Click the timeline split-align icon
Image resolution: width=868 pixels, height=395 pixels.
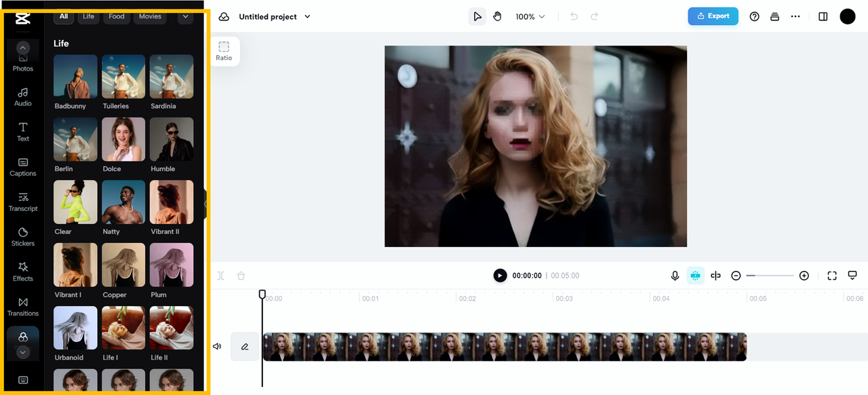(x=715, y=276)
